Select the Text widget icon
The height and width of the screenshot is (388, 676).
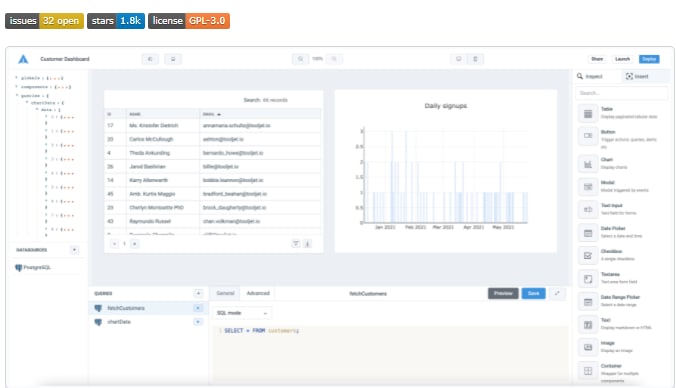(x=588, y=325)
